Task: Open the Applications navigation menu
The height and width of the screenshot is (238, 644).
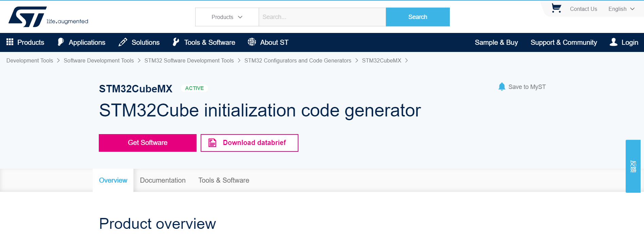Action: (81, 42)
